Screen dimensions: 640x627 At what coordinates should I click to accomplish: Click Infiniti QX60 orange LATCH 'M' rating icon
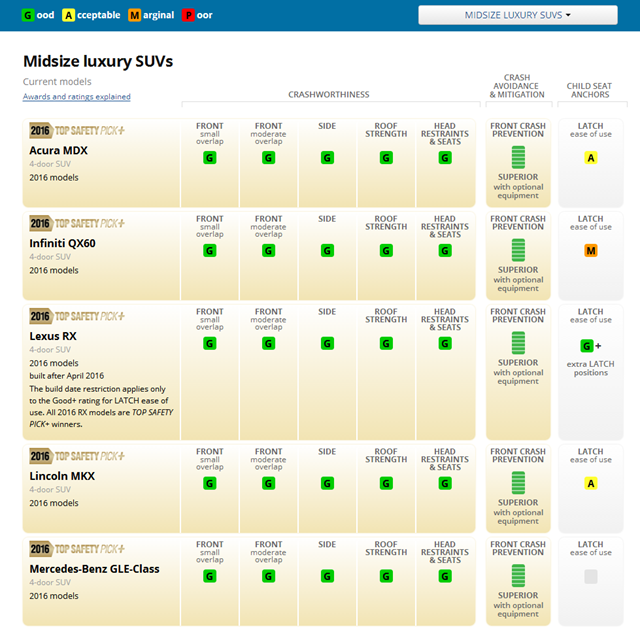[x=590, y=251]
